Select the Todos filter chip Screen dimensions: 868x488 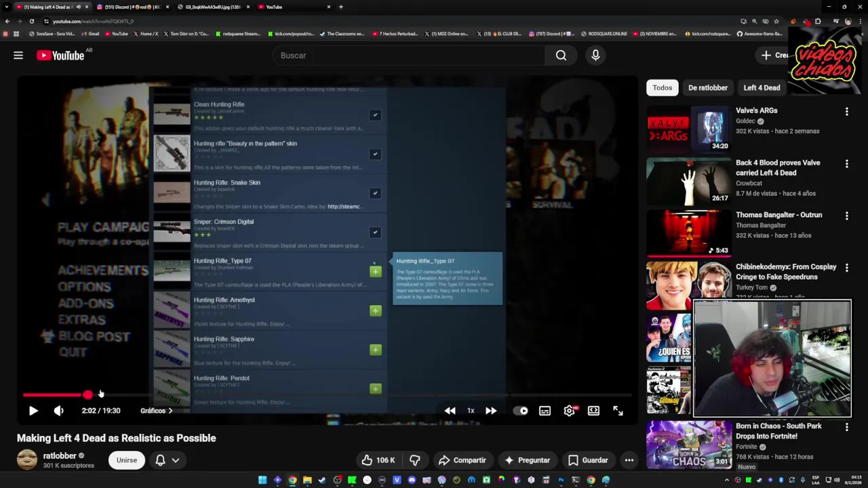pyautogui.click(x=663, y=87)
